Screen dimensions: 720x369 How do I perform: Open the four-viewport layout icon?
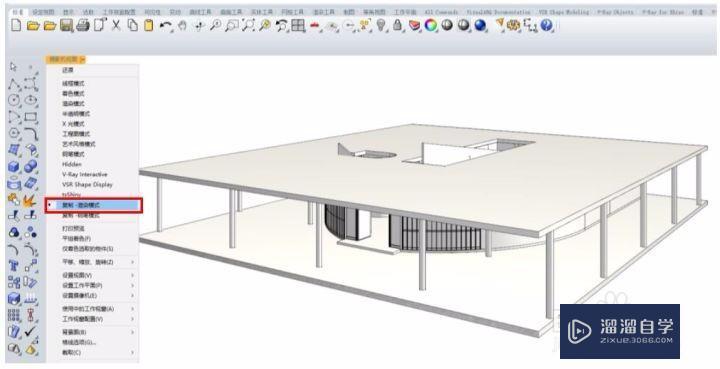point(298,25)
